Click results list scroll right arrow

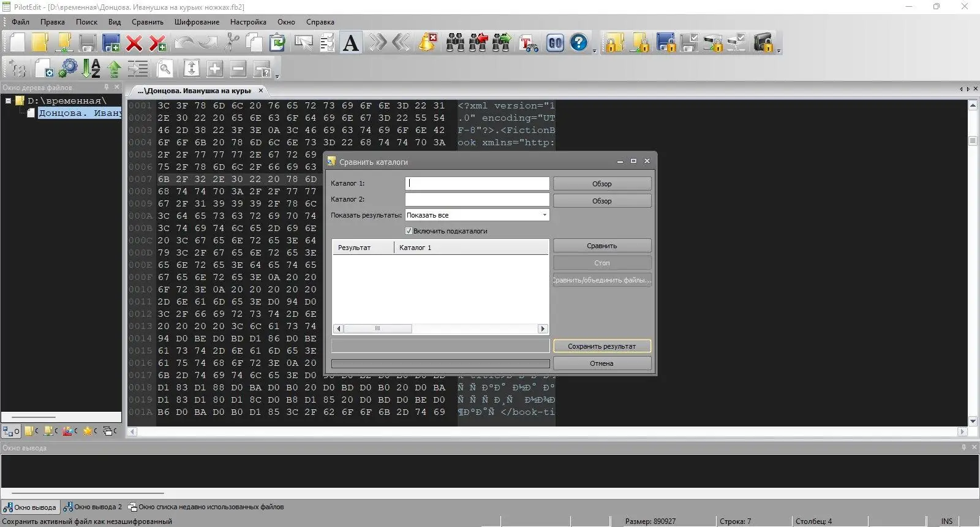point(543,328)
